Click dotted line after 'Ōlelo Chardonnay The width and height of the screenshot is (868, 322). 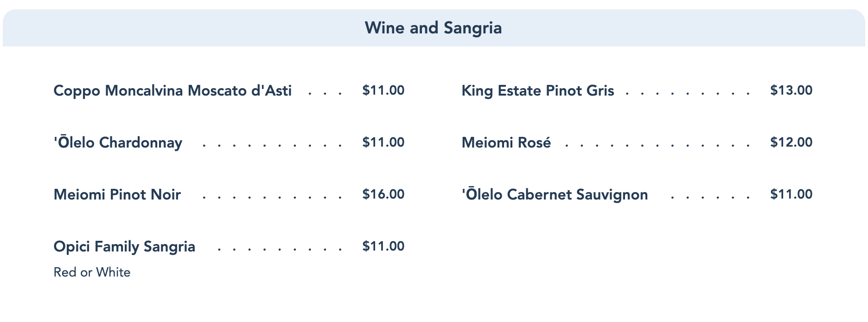point(273,145)
